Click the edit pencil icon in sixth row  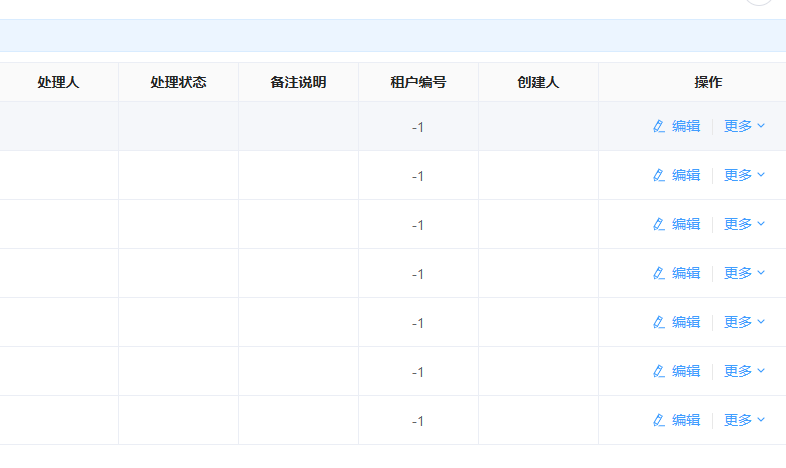[659, 371]
